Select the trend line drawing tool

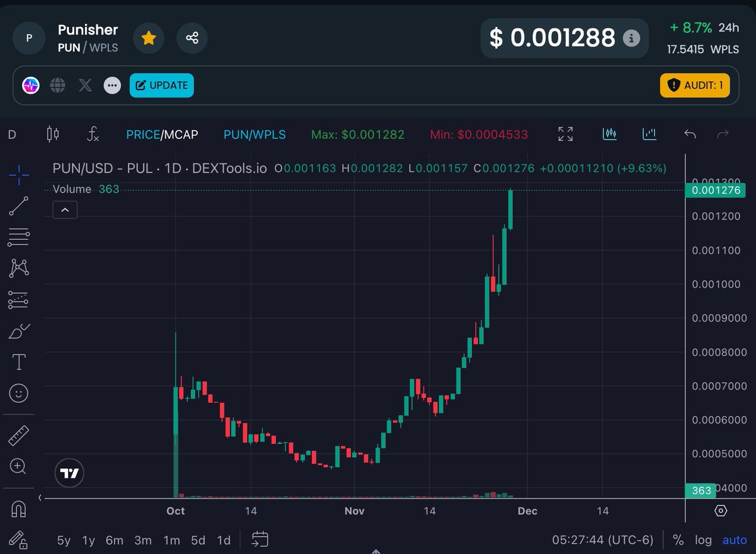18,206
